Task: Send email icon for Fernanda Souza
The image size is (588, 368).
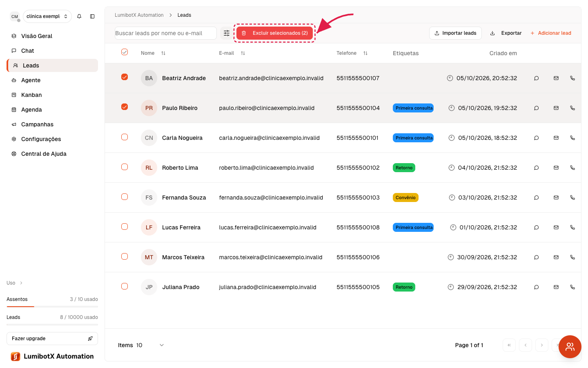Action: coord(556,197)
